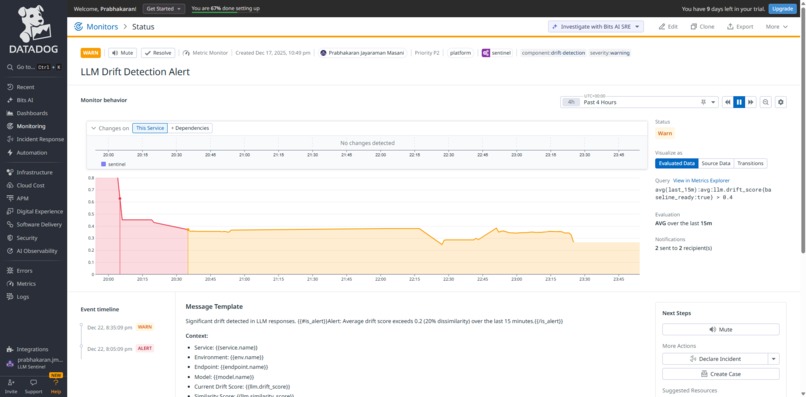This screenshot has height=397, width=806.
Task: Click the Invite icon
Action: pos(11,383)
